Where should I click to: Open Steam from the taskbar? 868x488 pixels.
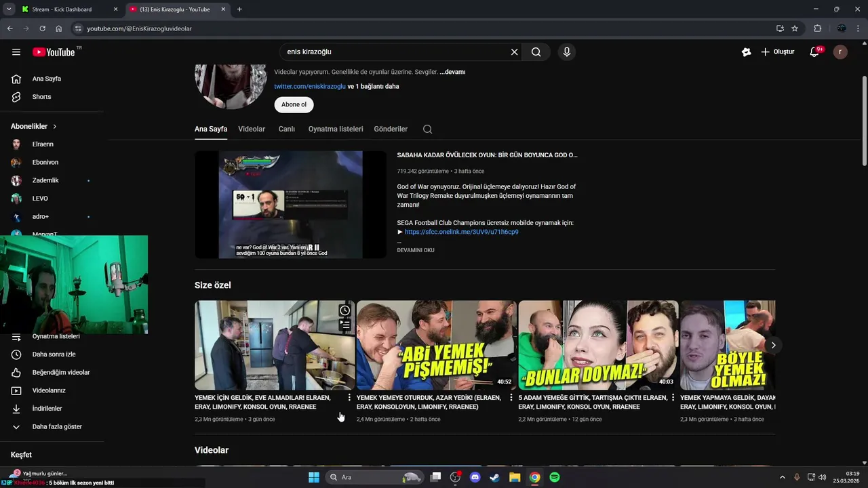(495, 477)
